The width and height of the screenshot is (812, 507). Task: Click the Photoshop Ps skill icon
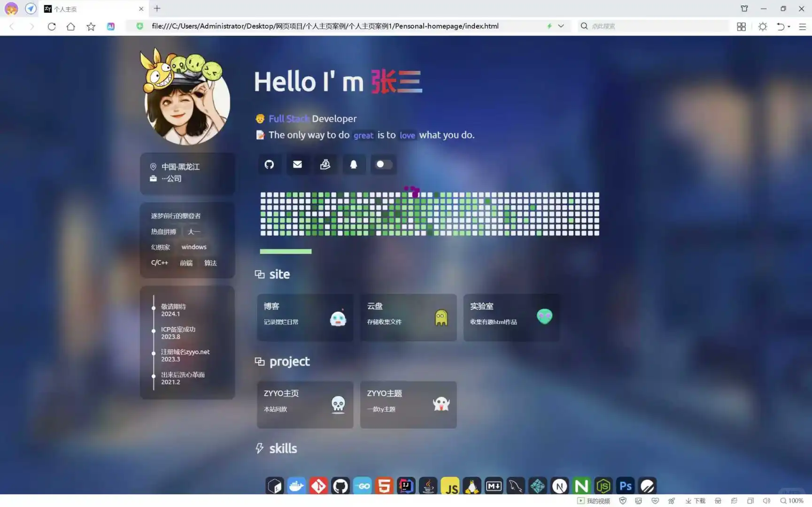[x=625, y=486]
